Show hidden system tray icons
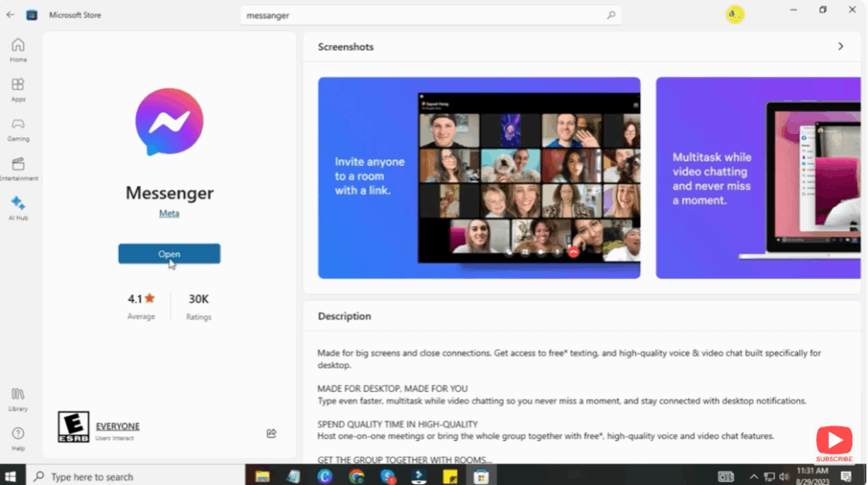The height and width of the screenshot is (485, 868). tap(754, 477)
